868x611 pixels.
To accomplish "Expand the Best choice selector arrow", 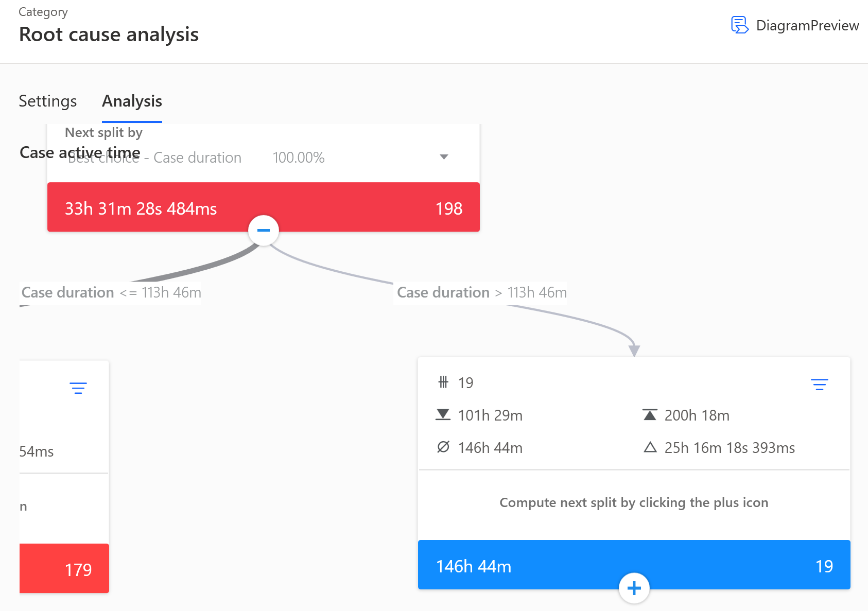I will pos(444,157).
